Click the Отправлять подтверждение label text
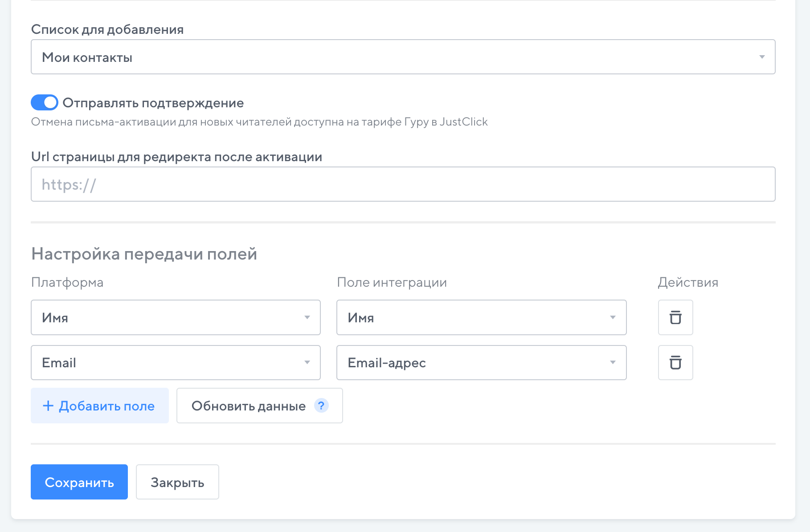Viewport: 810px width, 532px height. coord(153,103)
